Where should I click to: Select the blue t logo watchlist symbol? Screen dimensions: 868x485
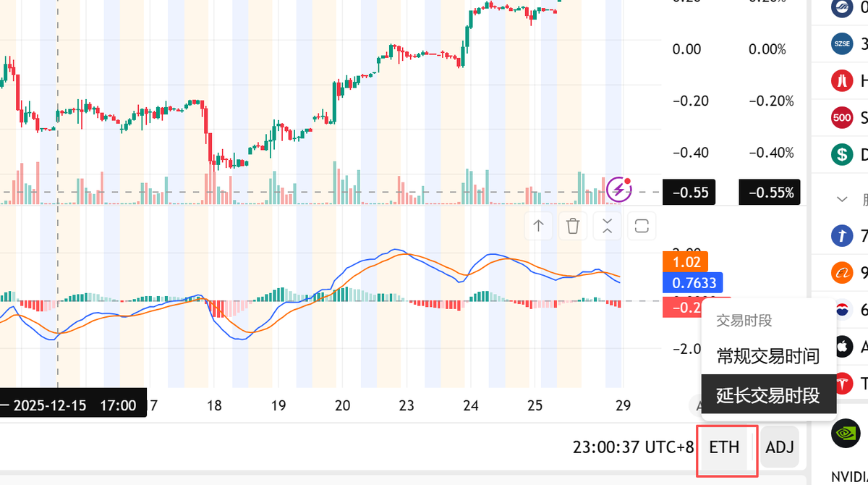[x=842, y=235]
